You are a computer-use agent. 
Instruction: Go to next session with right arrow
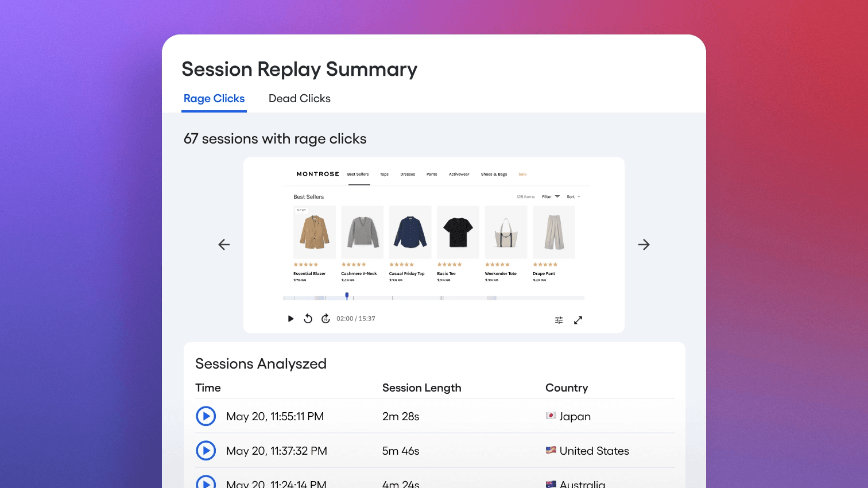(x=644, y=245)
